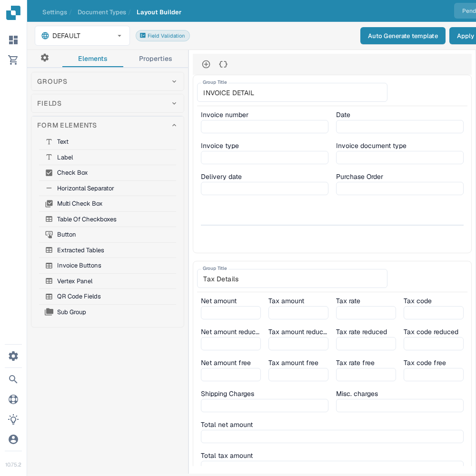This screenshot has width=476, height=476.
Task: Select the Multi Check Box icon
Action: (49, 204)
